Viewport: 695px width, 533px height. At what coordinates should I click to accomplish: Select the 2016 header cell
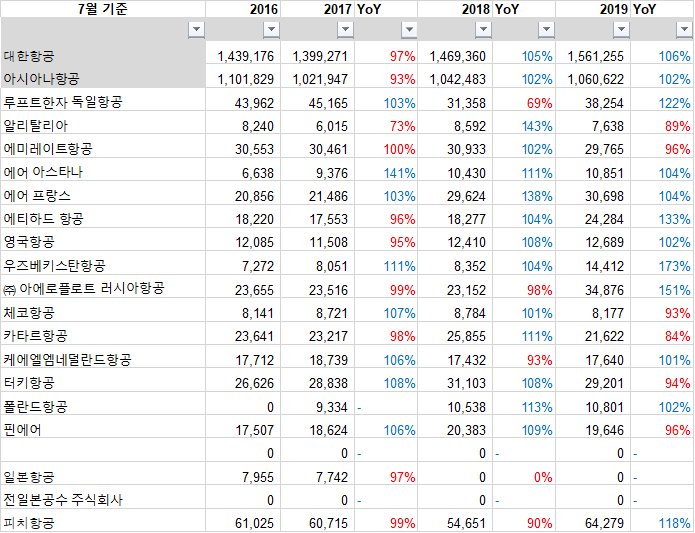(x=243, y=9)
